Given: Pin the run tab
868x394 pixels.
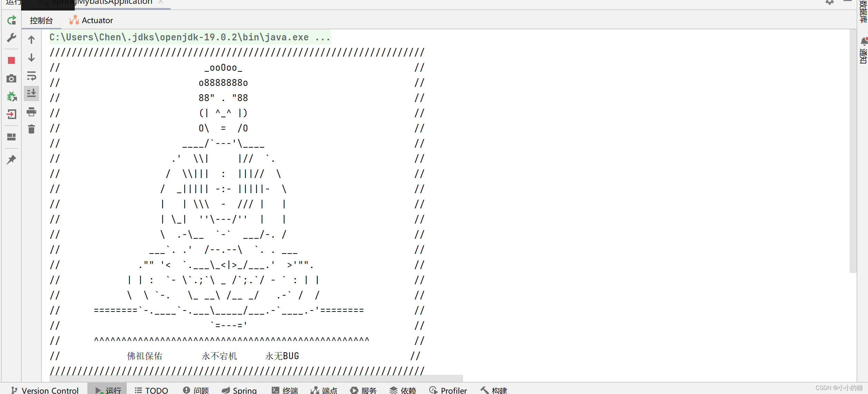Looking at the screenshot, I should pos(11,159).
